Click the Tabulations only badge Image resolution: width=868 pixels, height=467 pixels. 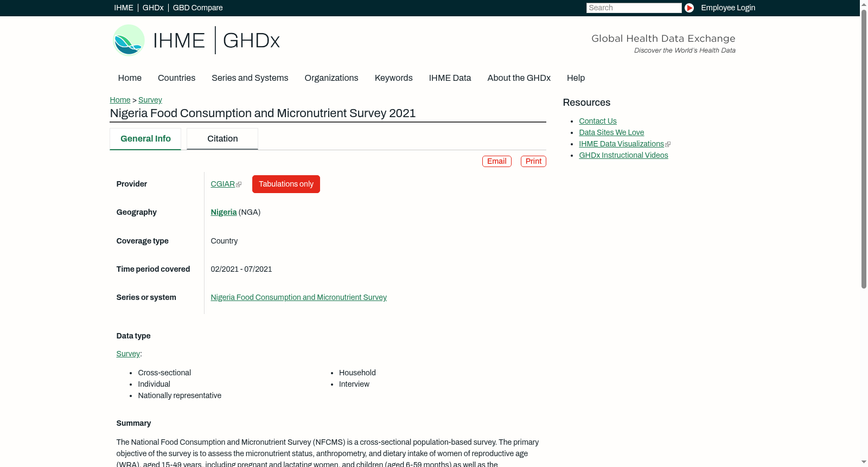click(x=286, y=184)
